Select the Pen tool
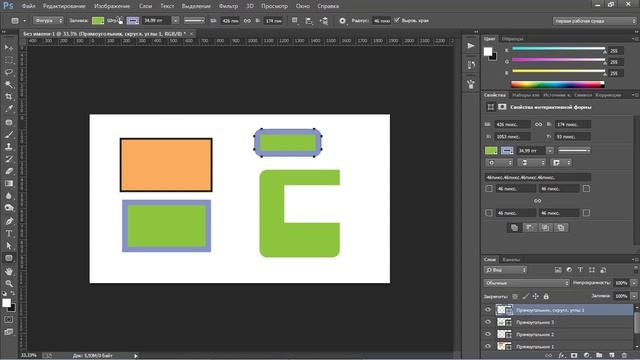This screenshot has height=360, width=640. [x=9, y=221]
